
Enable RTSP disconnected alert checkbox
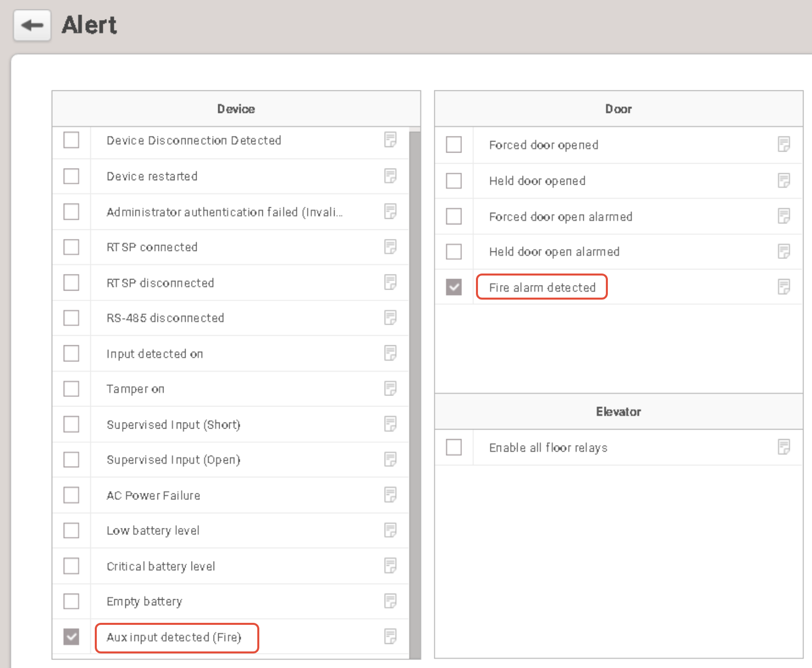(71, 283)
